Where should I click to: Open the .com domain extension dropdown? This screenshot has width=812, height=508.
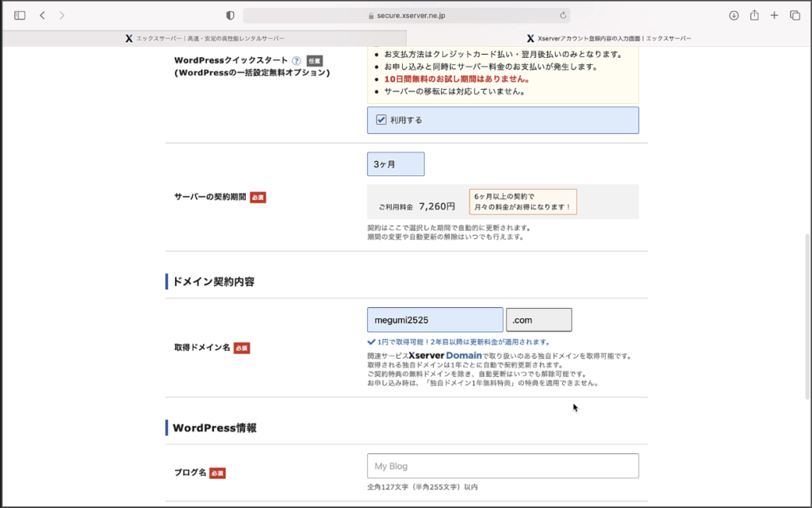538,320
